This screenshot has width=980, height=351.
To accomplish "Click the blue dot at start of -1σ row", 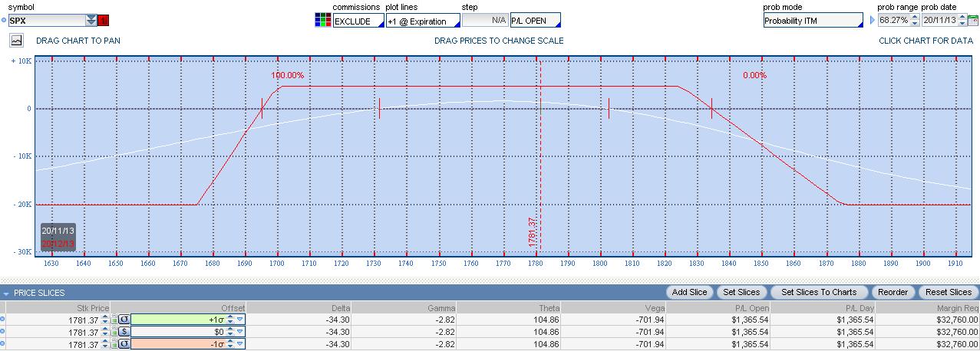I will tap(3, 345).
